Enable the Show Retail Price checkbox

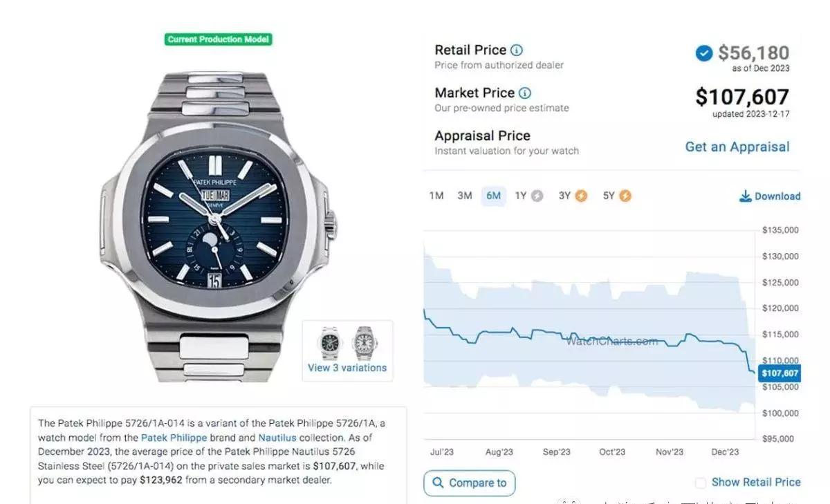click(701, 483)
